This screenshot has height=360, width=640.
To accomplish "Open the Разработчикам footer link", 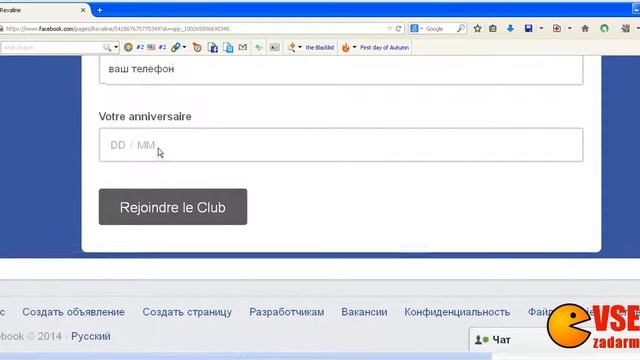I will tap(287, 312).
